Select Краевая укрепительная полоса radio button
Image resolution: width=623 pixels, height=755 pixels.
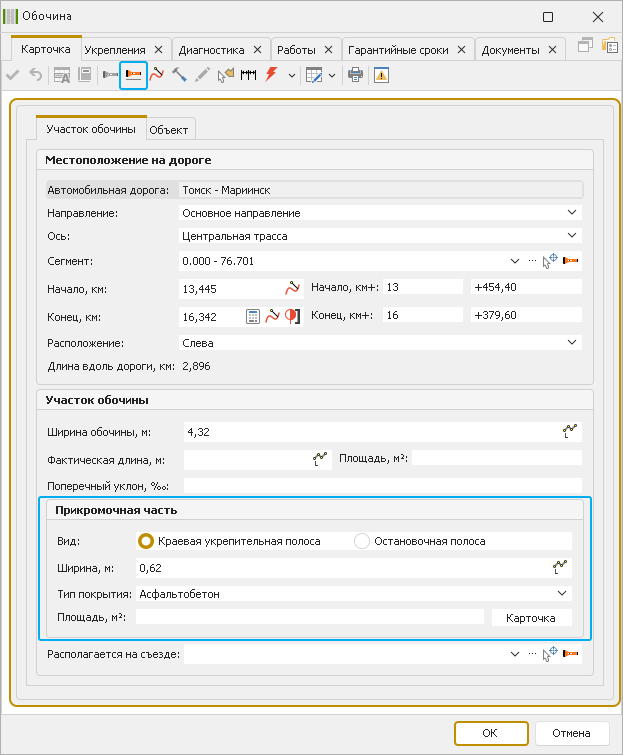point(146,541)
